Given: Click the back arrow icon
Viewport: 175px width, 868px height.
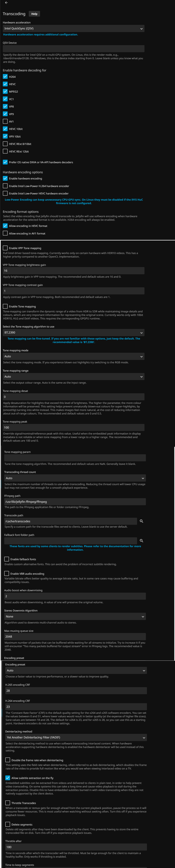Looking at the screenshot, I should pos(6,3).
